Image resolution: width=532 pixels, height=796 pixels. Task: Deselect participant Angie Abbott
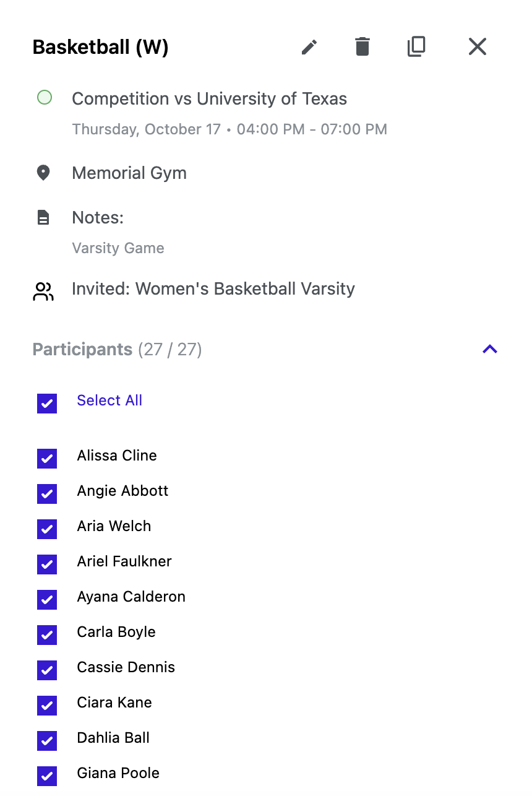47,494
